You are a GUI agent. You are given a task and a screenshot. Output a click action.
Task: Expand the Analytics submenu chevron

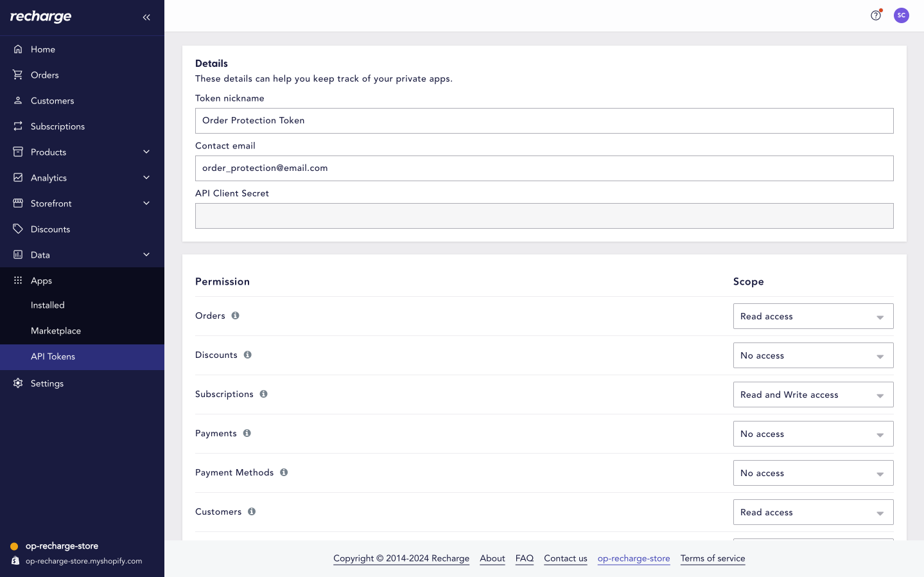pos(146,177)
